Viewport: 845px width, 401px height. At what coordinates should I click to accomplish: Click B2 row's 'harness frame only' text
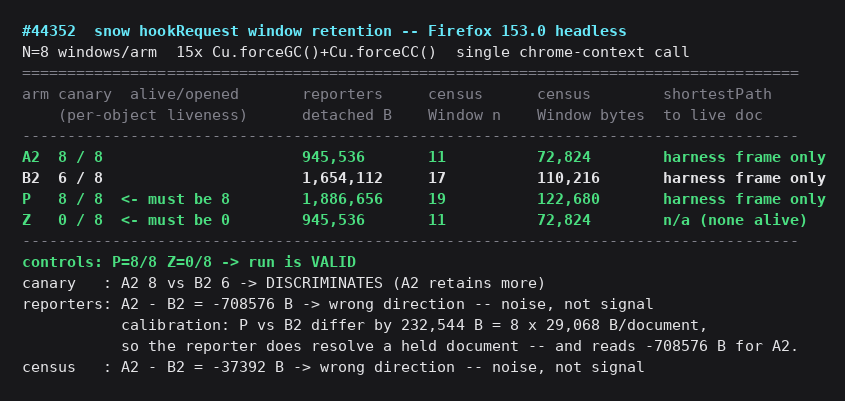[x=744, y=178]
